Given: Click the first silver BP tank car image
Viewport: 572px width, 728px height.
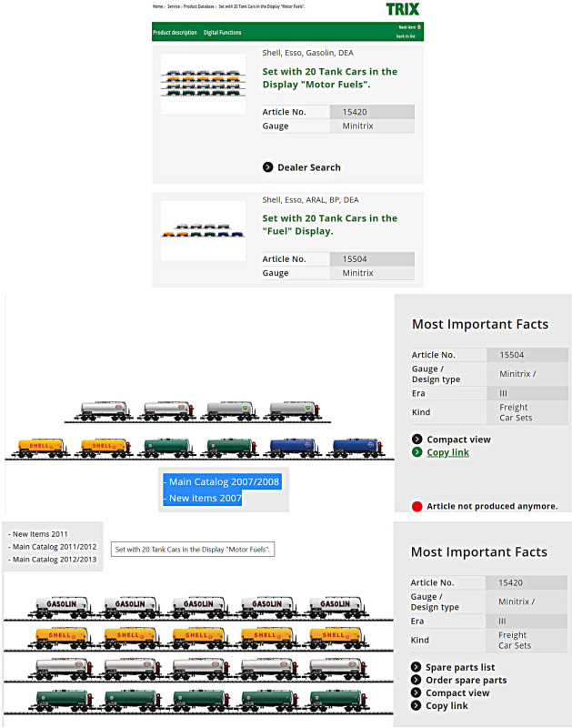Looking at the screenshot, I should pos(230,411).
